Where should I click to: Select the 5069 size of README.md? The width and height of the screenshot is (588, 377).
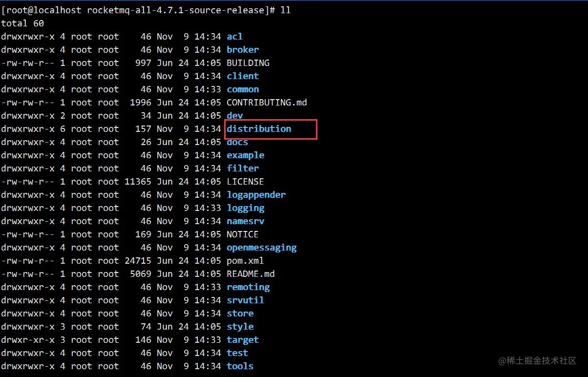click(141, 274)
